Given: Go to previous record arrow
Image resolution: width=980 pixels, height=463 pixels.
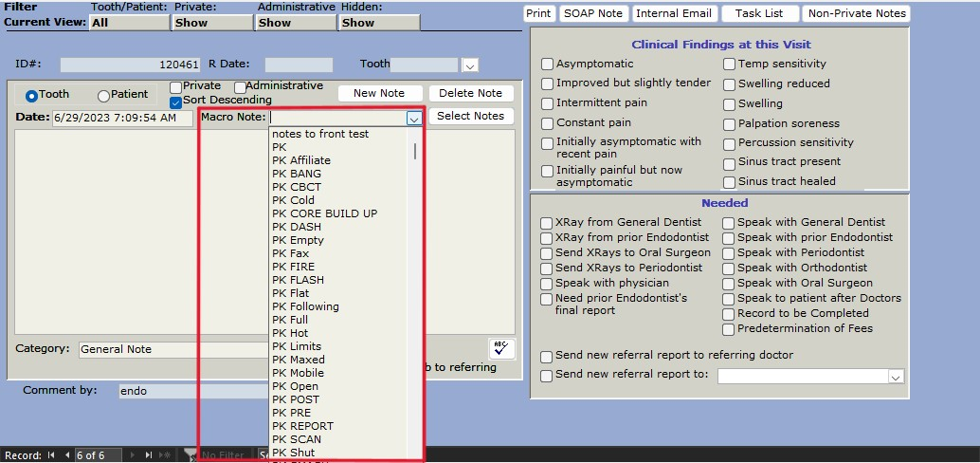Looking at the screenshot, I should (x=66, y=455).
